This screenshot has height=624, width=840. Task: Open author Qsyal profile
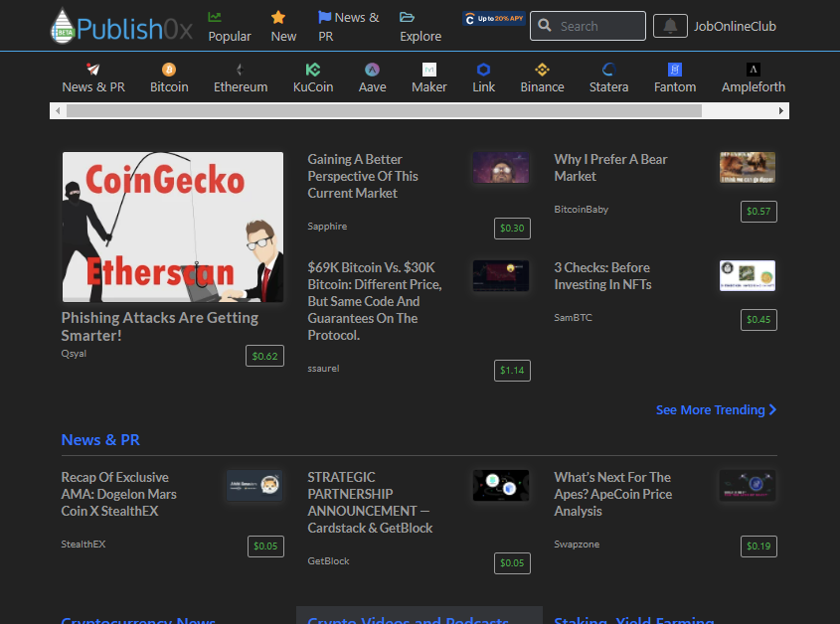(x=74, y=354)
